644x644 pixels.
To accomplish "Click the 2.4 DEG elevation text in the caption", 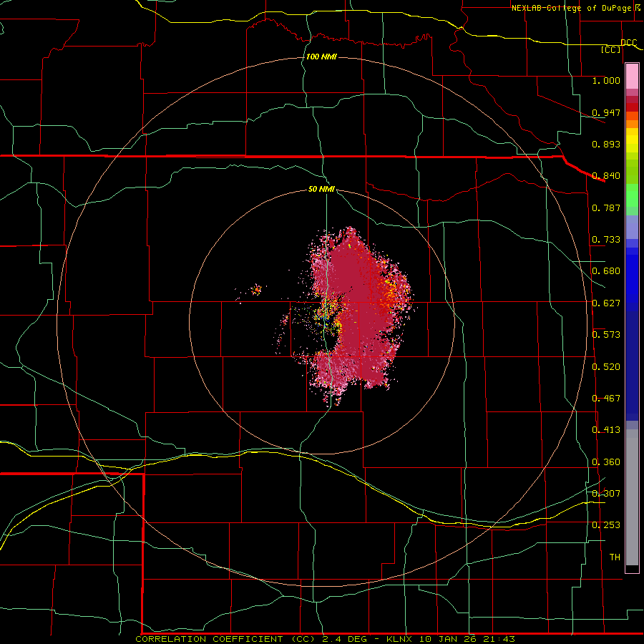I will tap(343, 639).
